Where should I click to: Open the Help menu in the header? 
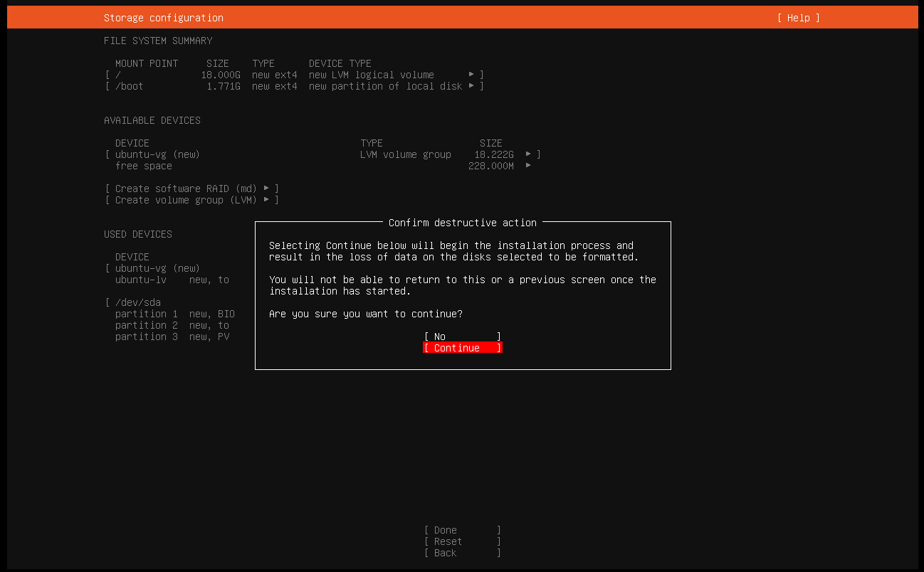[x=798, y=18]
